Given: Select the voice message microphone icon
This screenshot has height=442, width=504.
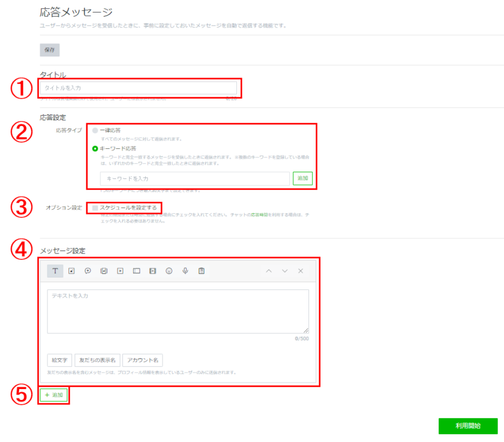Looking at the screenshot, I should [x=185, y=271].
